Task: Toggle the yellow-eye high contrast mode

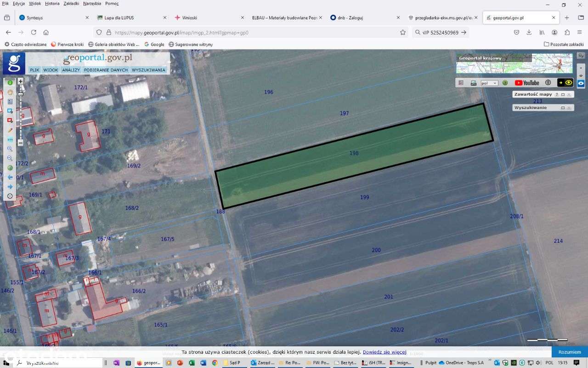Action: click(x=565, y=83)
